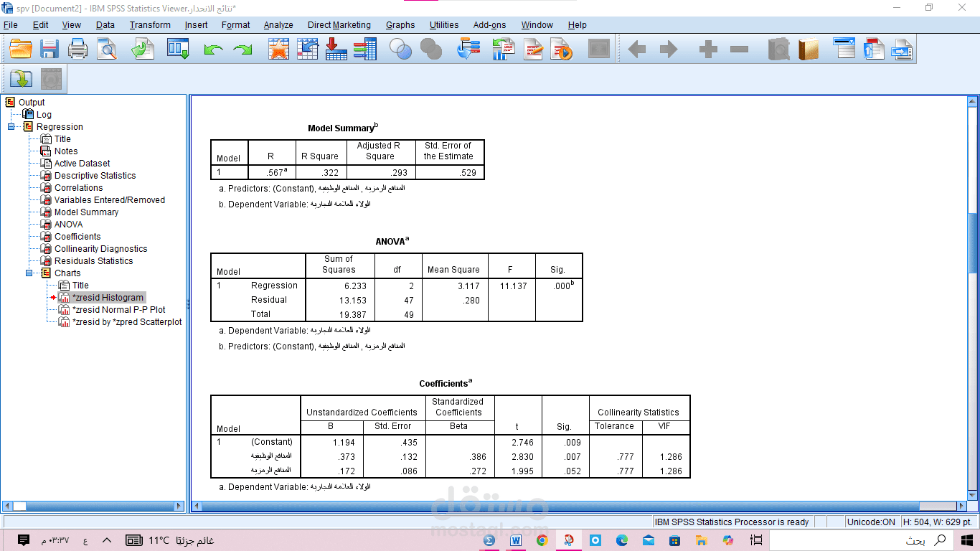Click the Demote right arrow icon

coord(669,50)
